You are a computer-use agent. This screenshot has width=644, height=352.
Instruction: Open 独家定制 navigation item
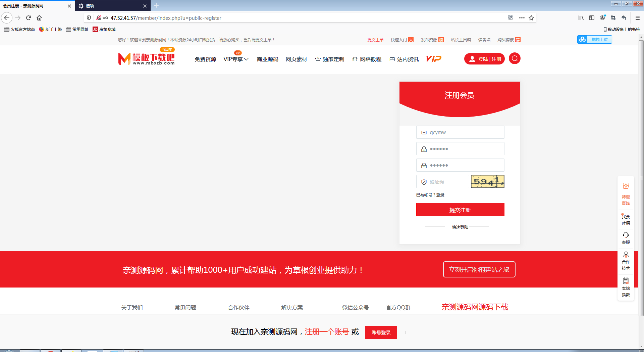pos(330,59)
